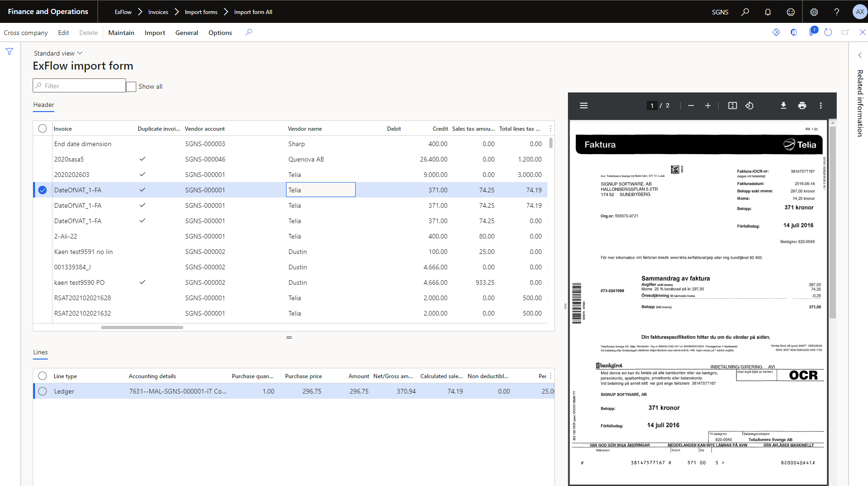Open Maintain menu
This screenshot has height=486, width=868.
(121, 33)
